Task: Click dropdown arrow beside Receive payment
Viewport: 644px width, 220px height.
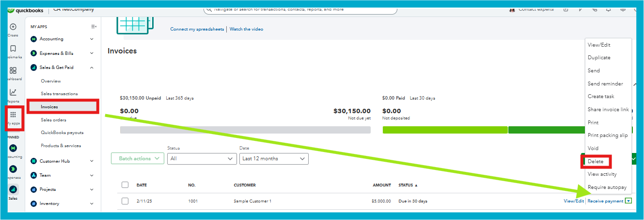Action: pos(628,201)
